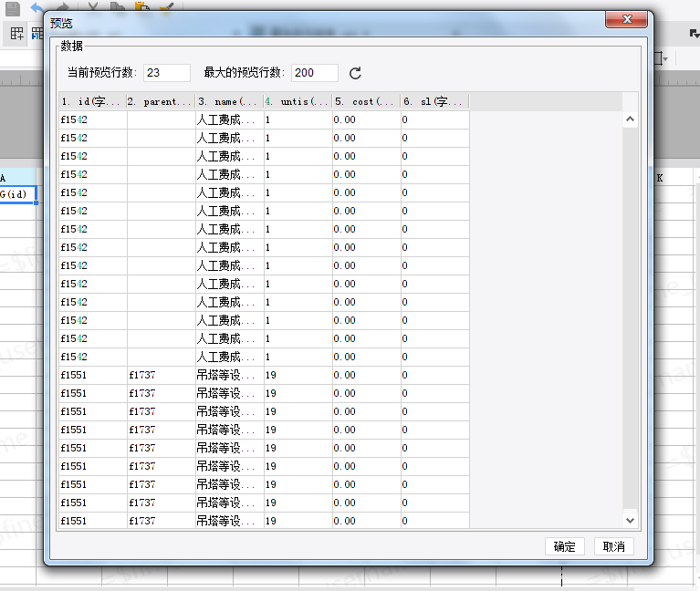This screenshot has height=591, width=700.
Task: Select the id column header
Action: (92, 102)
